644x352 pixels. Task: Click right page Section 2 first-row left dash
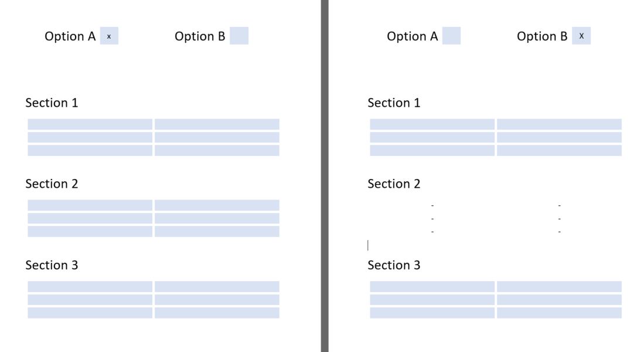(432, 205)
